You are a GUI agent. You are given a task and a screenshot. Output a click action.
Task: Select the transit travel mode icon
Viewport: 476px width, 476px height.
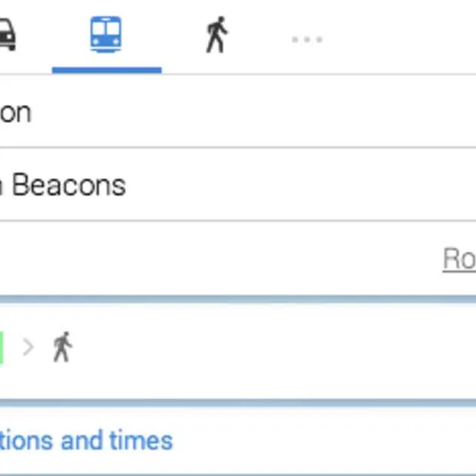pyautogui.click(x=106, y=35)
